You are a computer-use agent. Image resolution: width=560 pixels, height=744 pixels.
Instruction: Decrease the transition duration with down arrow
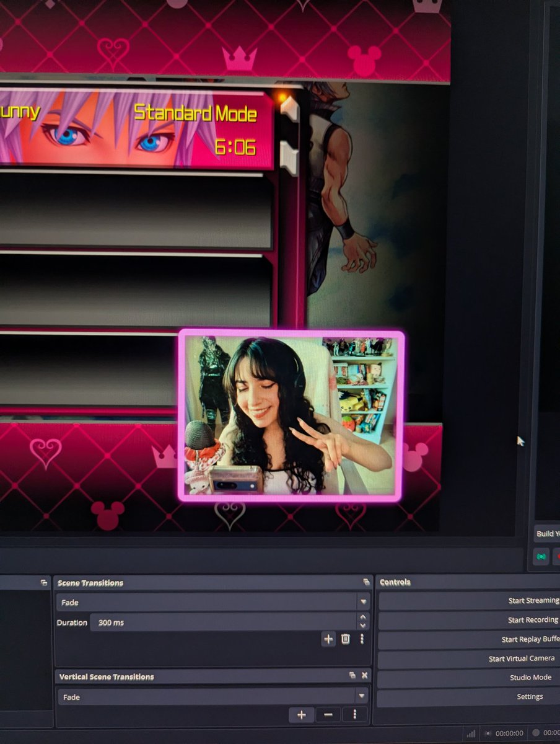363,626
